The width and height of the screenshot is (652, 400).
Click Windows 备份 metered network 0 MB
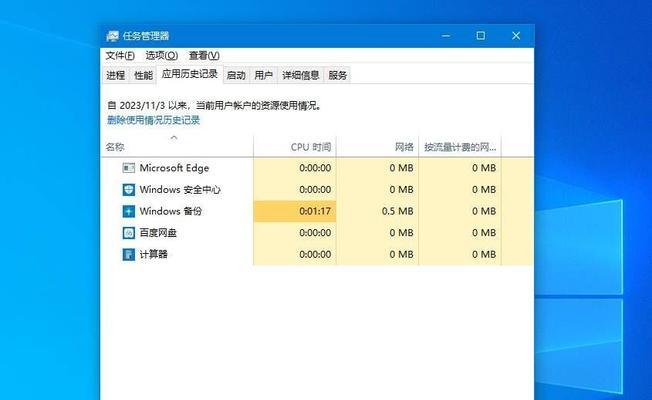460,211
